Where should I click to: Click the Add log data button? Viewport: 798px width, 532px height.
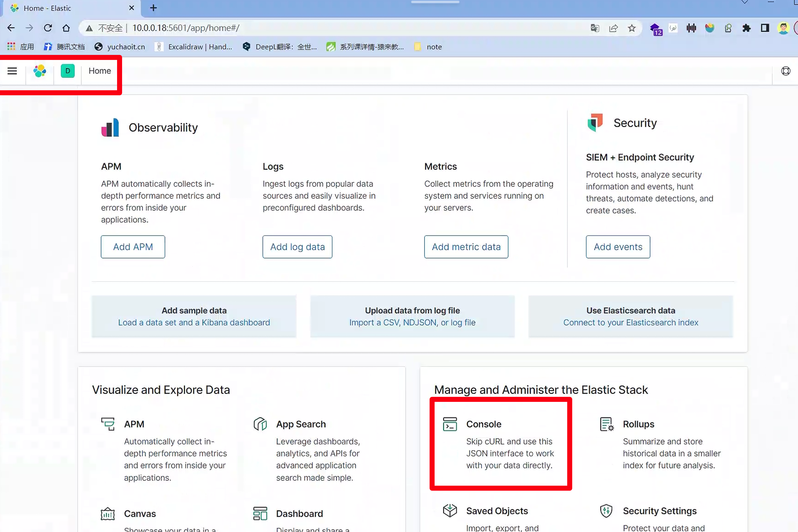click(x=297, y=247)
